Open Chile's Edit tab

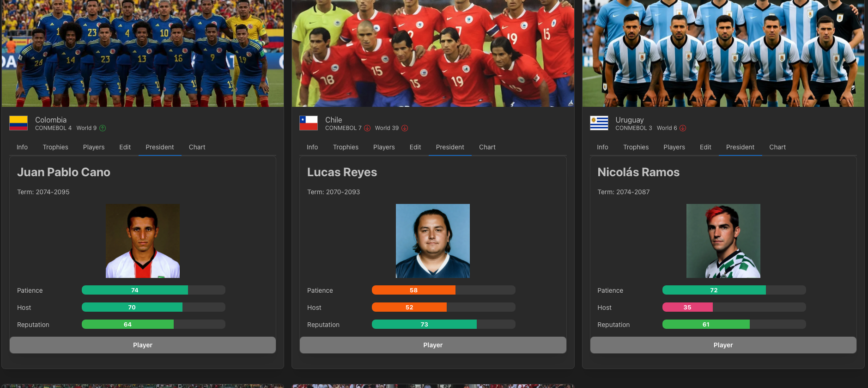pyautogui.click(x=415, y=147)
